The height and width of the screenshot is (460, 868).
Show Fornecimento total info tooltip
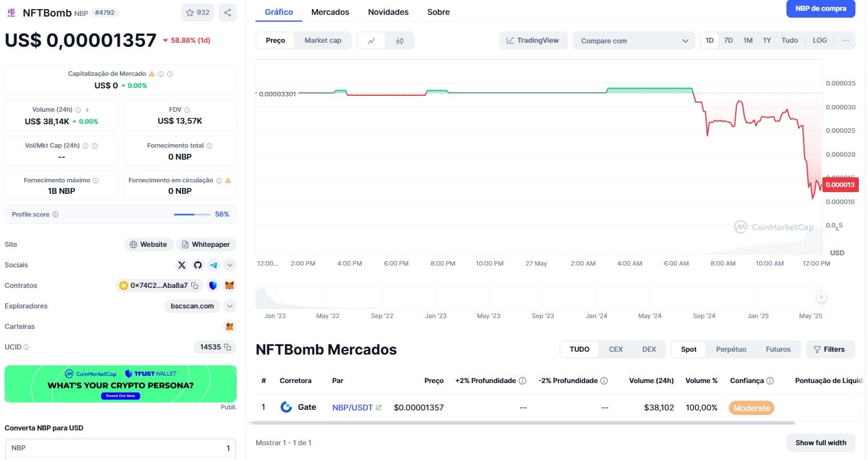point(209,146)
